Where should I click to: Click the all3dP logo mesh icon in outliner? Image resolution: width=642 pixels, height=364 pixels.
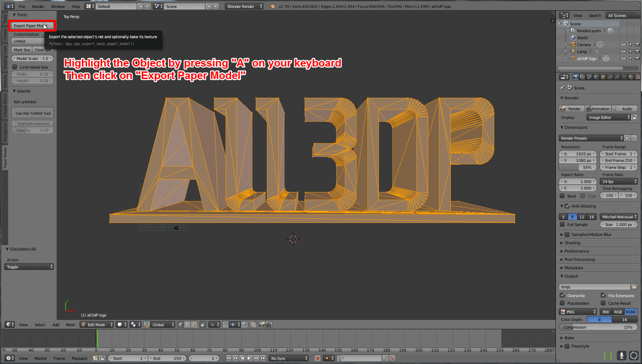(x=573, y=58)
